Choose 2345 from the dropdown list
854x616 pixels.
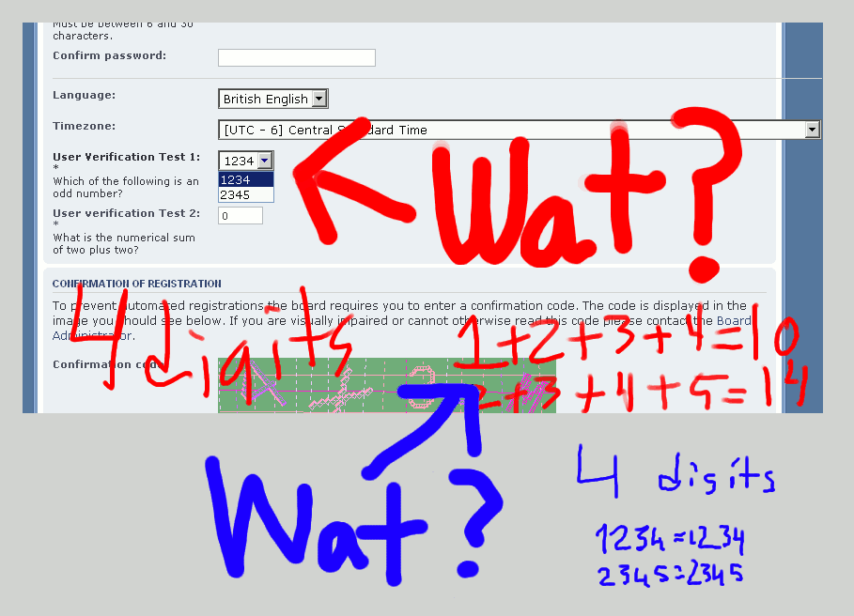click(245, 195)
